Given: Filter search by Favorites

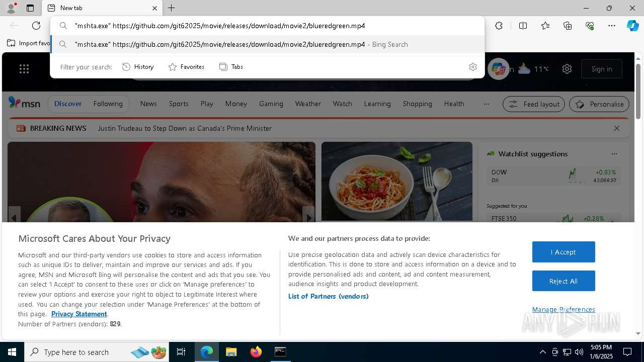Looking at the screenshot, I should click(186, 67).
